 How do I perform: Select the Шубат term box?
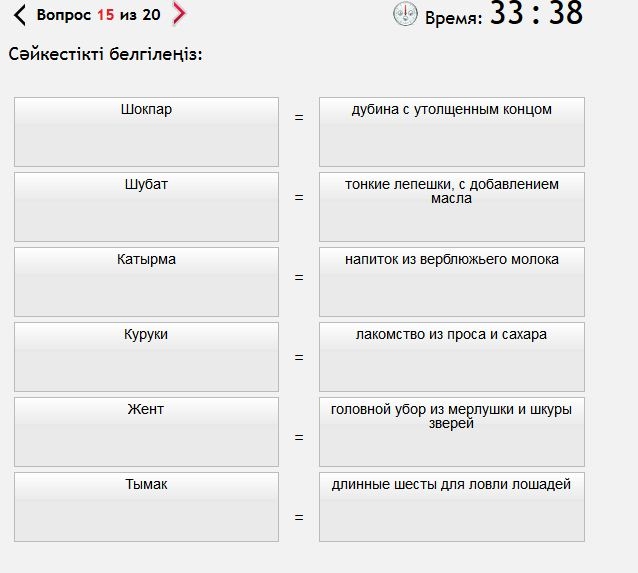(146, 206)
